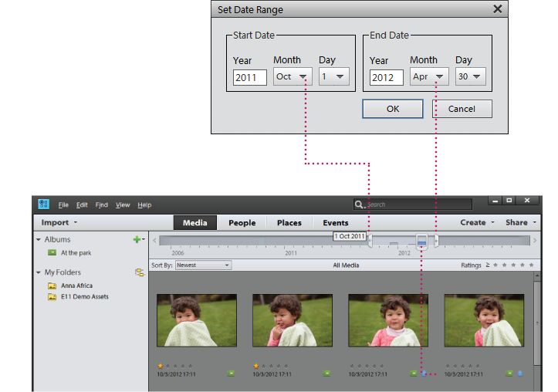Screen dimensions: 558x392
Task: Select the At the park album
Action: click(x=76, y=253)
